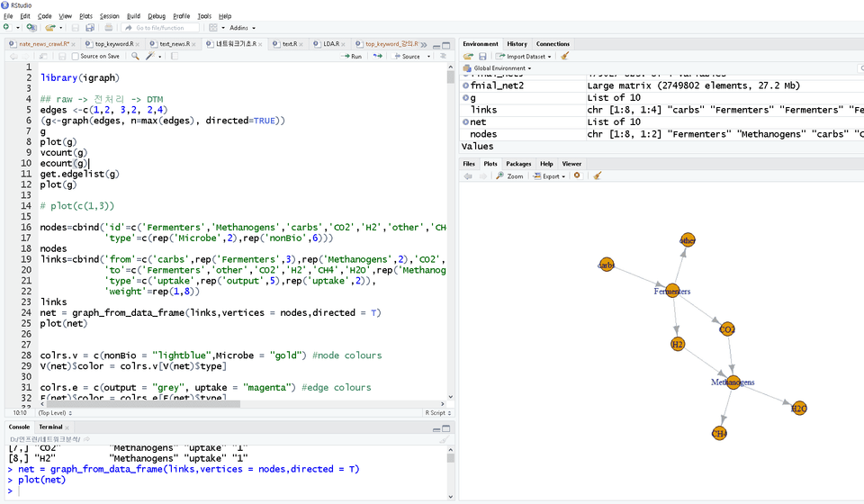This screenshot has height=504, width=864.
Task: Click the save workspace icon in Environment
Action: pos(481,56)
